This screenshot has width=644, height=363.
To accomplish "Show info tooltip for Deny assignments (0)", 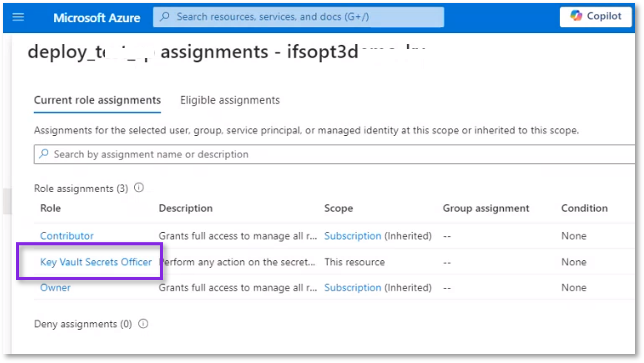I will 143,324.
